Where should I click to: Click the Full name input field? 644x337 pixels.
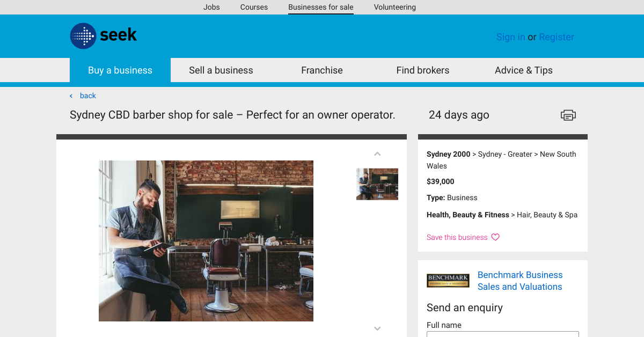click(x=502, y=334)
